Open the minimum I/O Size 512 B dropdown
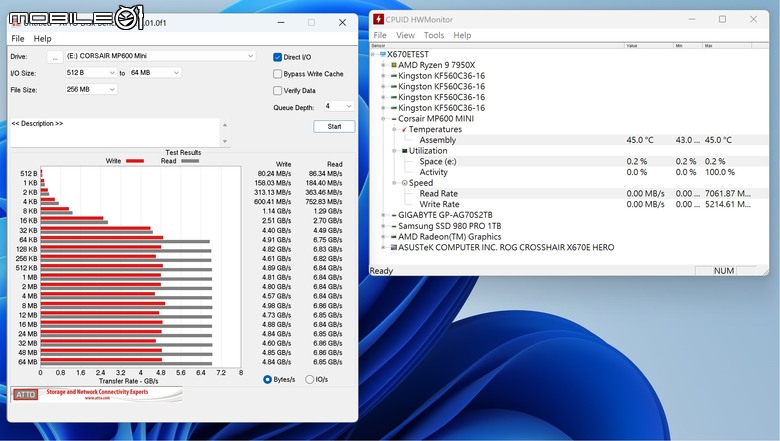 point(91,73)
